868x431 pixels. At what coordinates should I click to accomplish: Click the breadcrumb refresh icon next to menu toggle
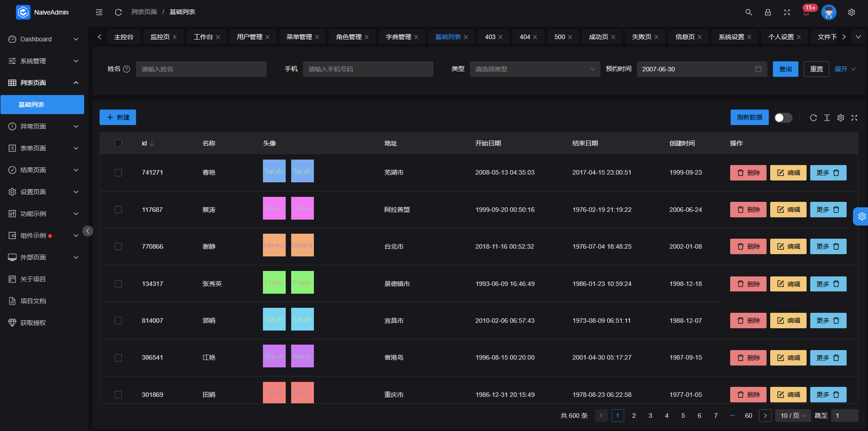118,12
